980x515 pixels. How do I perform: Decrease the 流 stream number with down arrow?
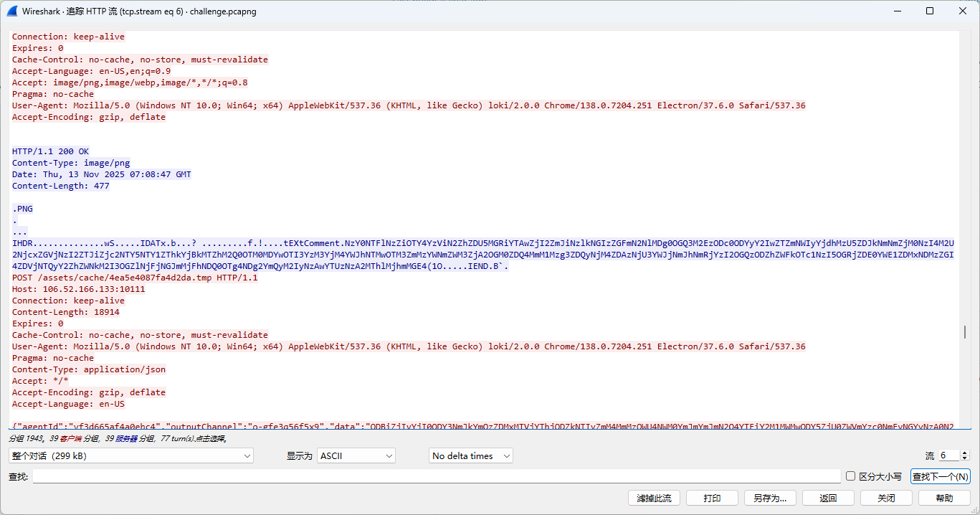click(x=964, y=458)
